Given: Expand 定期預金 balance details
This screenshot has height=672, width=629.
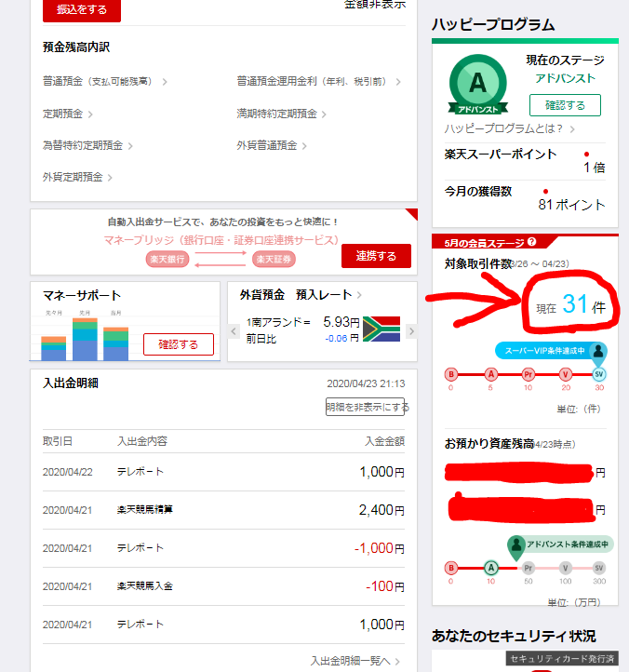Looking at the screenshot, I should [x=68, y=114].
